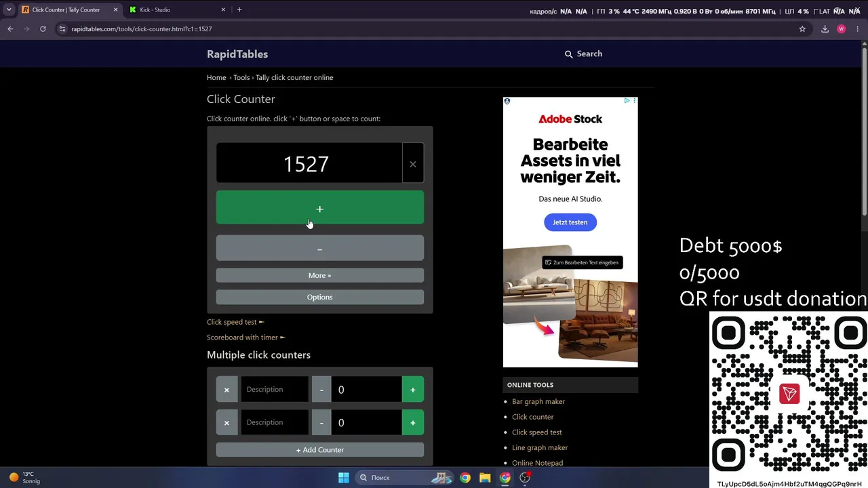Open the Scoreboard with timer link

coord(246,337)
